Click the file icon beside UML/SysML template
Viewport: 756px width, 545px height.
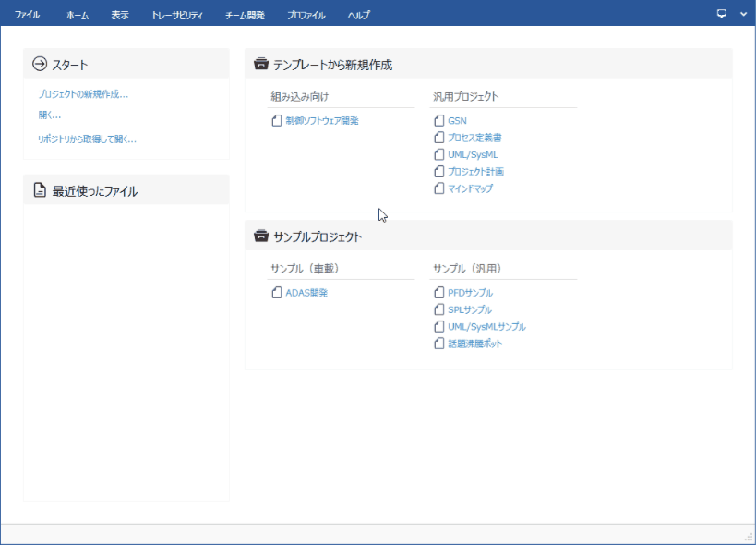pyautogui.click(x=438, y=154)
